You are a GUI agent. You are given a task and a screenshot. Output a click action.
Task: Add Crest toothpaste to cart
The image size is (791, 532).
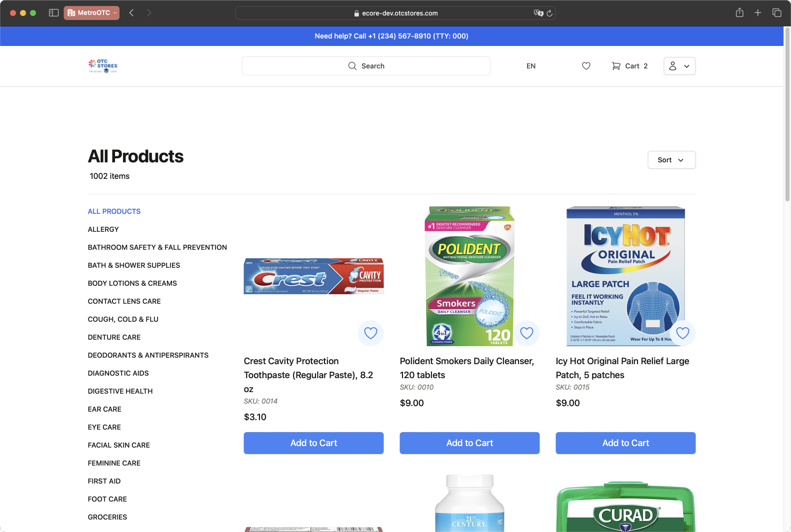click(313, 443)
